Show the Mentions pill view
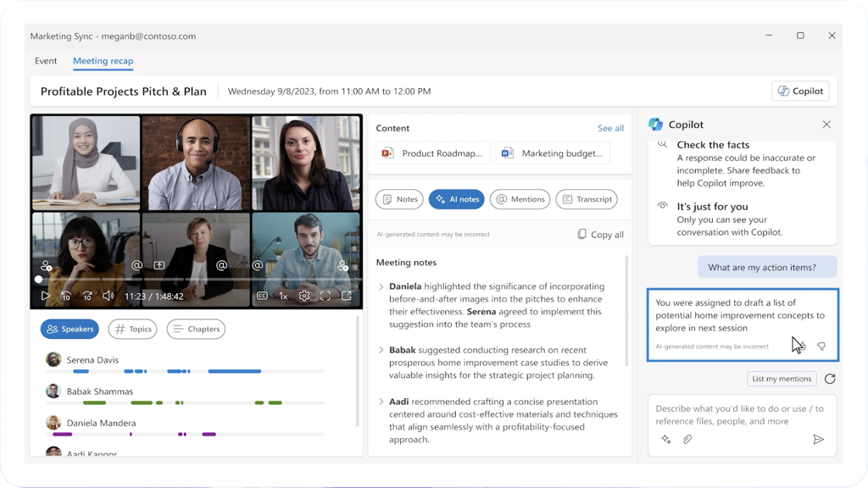Viewport: 868px width, 488px height. (x=520, y=199)
